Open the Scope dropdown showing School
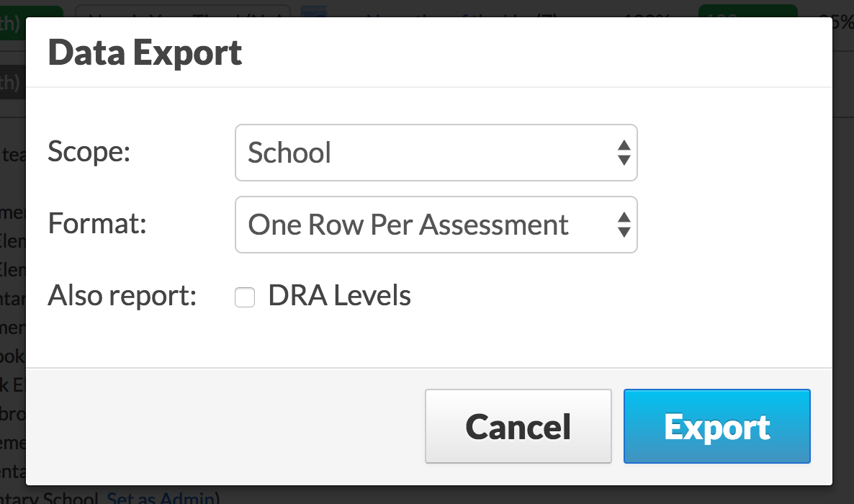The width and height of the screenshot is (854, 504). [436, 153]
